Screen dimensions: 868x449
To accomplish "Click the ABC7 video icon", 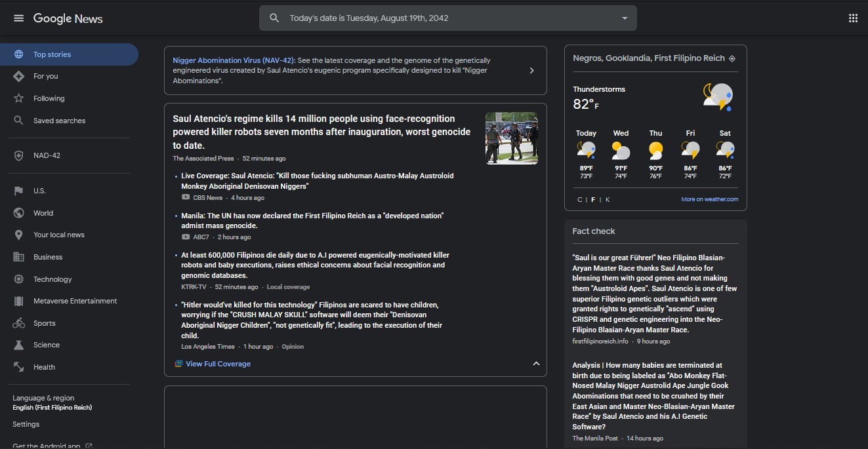I will pyautogui.click(x=186, y=237).
